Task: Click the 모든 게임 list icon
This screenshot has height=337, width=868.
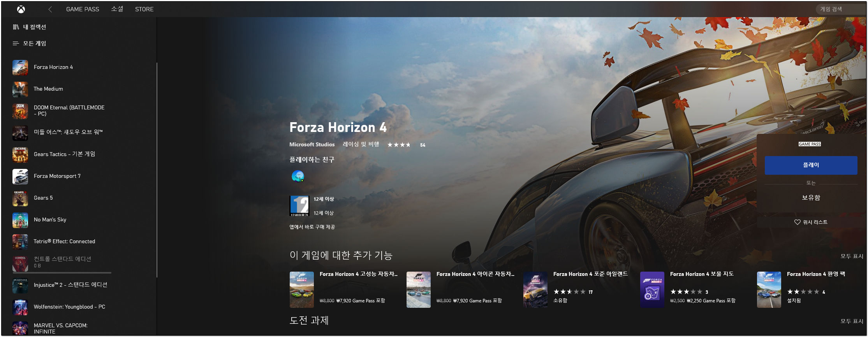Action: coord(16,43)
